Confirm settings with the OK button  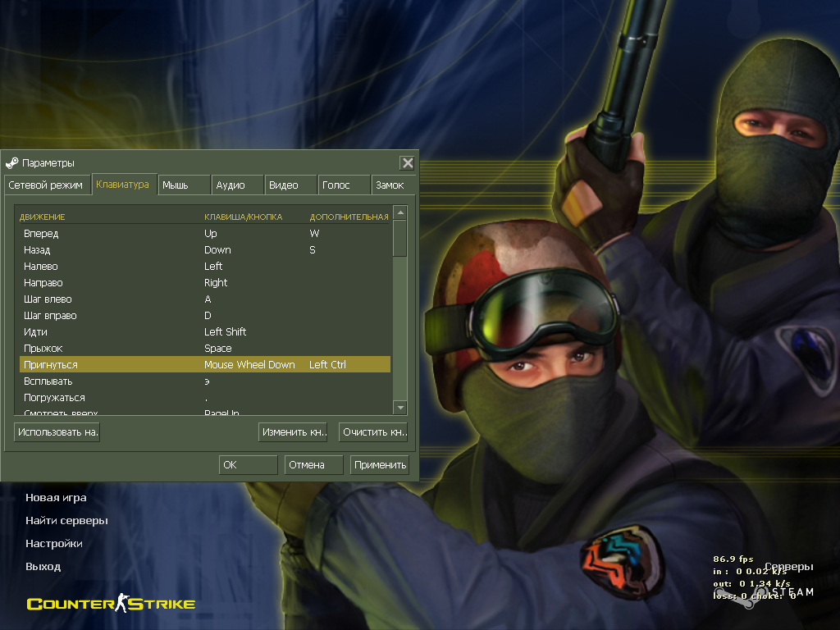pos(248,464)
